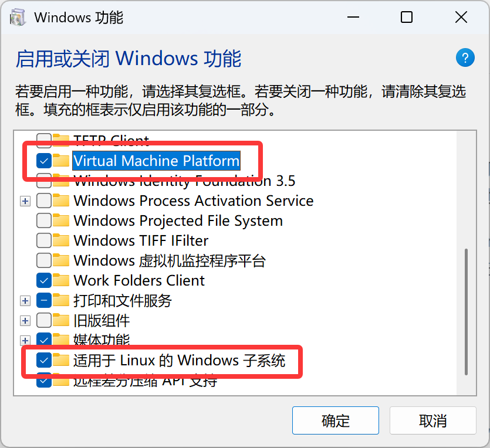Click the 取消 button
The height and width of the screenshot is (448, 490).
coord(432,420)
